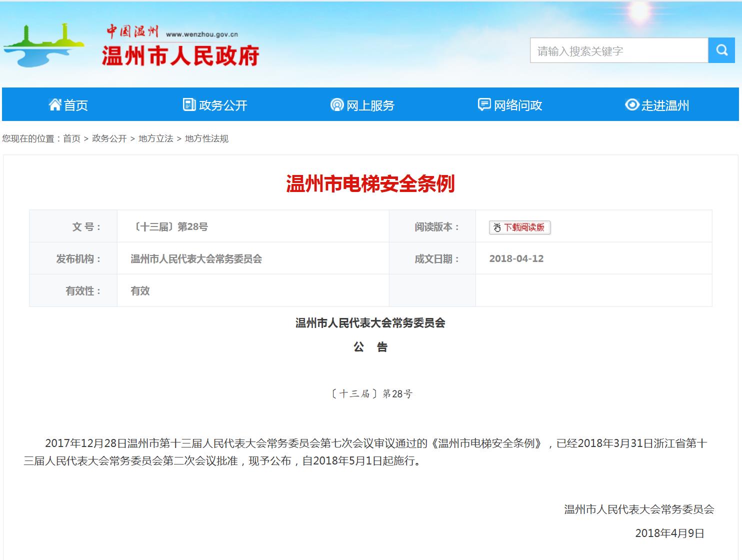Go to 网上服务 in the nav bar
Viewport: 742px width, 560px height.
370,105
